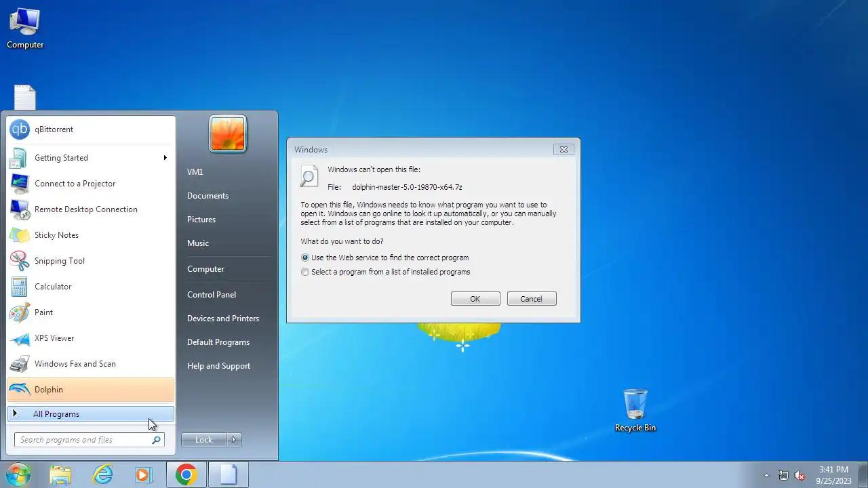Click the magnifier icon in search box

156,440
